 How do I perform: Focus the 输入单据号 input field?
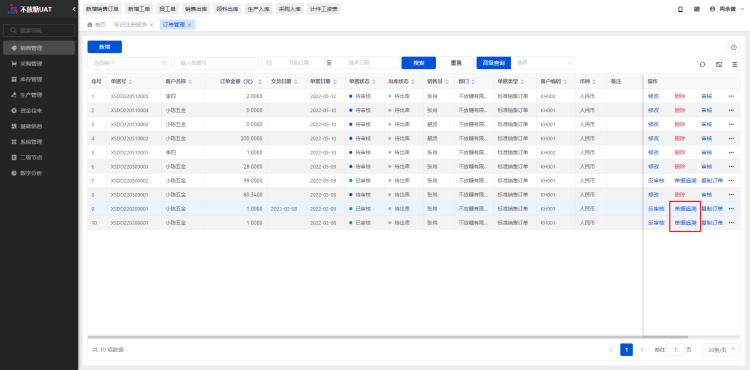pos(216,63)
